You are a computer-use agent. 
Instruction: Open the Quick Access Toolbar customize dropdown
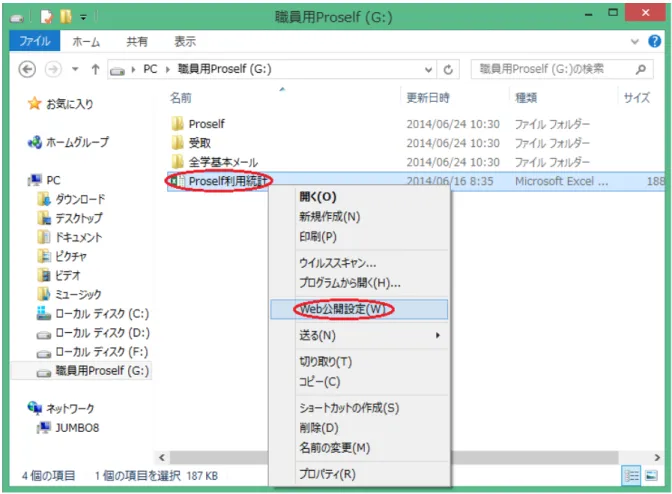83,18
